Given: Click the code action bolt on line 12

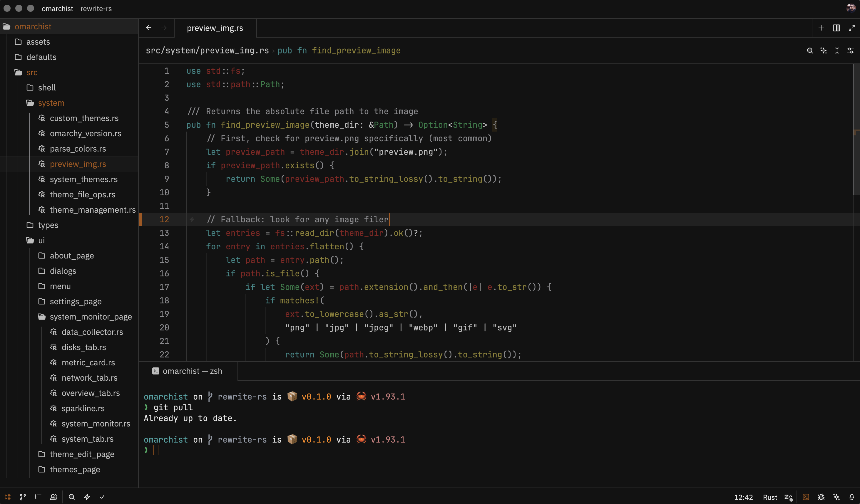Looking at the screenshot, I should click(192, 219).
